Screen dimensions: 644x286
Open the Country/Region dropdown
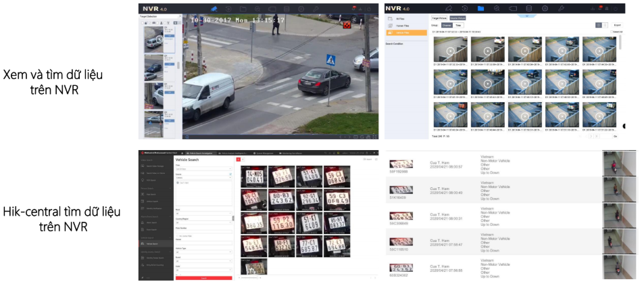203,222
